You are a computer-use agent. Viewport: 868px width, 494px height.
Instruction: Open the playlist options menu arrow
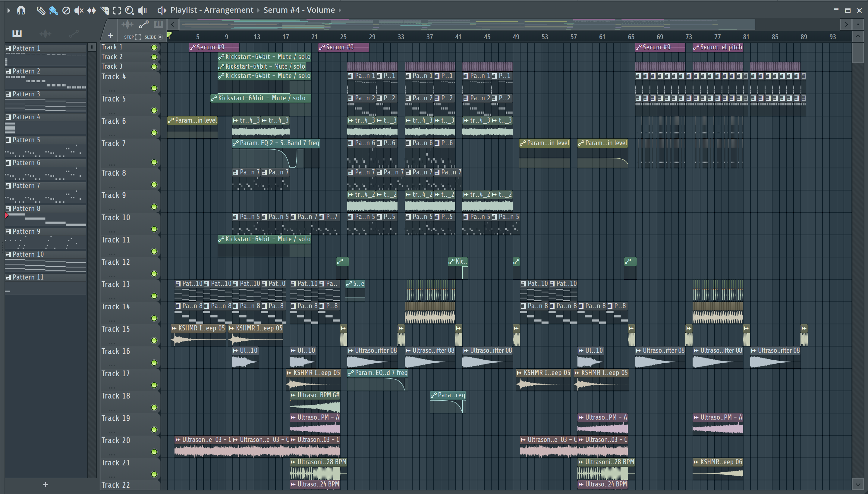click(8, 11)
